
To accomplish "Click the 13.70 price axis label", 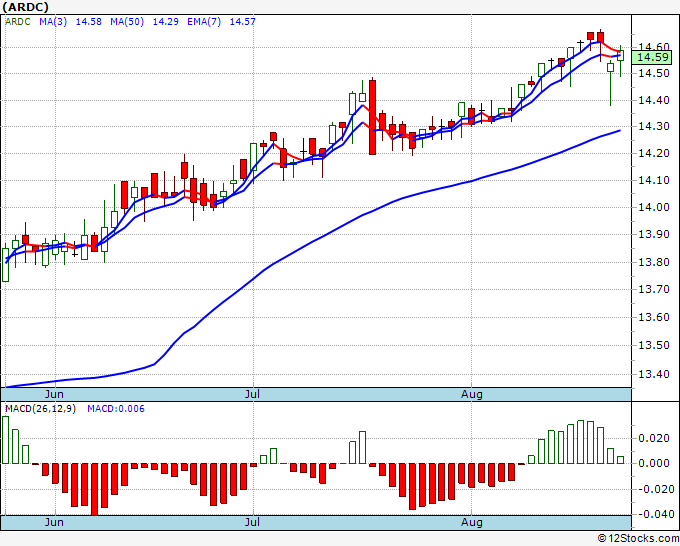I will coord(654,289).
